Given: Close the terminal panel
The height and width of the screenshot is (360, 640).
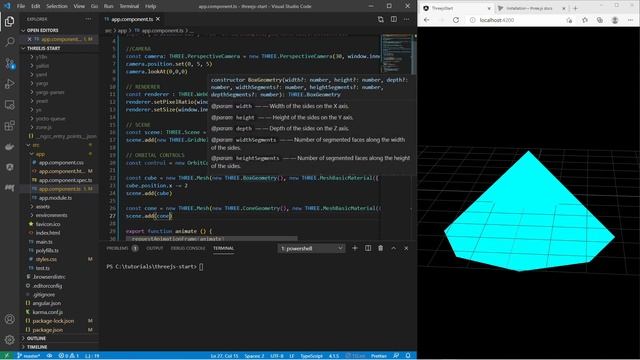Looking at the screenshot, I should [406, 248].
